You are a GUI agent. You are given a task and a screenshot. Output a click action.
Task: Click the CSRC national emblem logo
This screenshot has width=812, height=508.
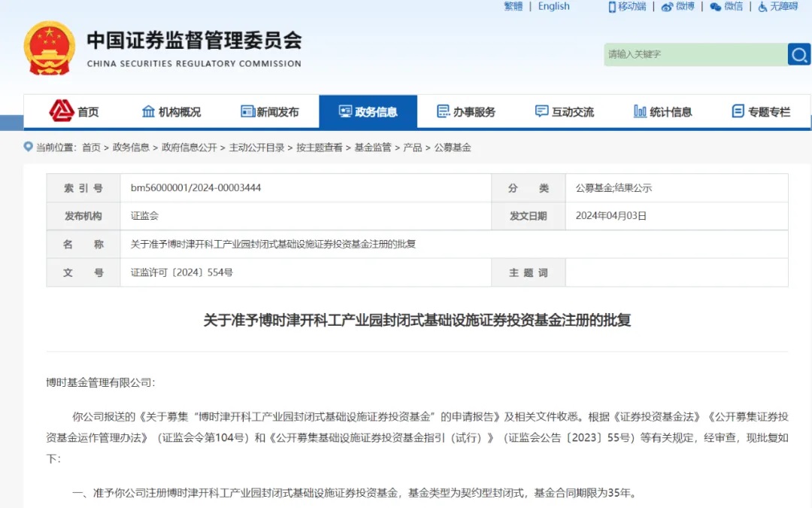point(49,48)
